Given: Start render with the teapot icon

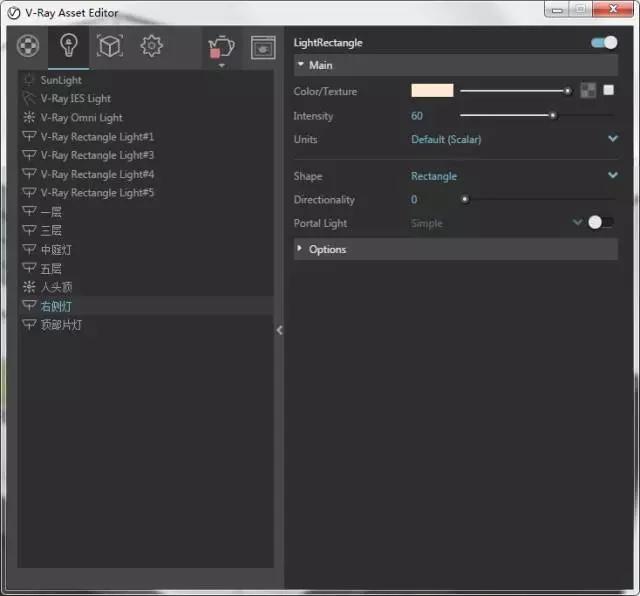Looking at the screenshot, I should click(x=221, y=47).
